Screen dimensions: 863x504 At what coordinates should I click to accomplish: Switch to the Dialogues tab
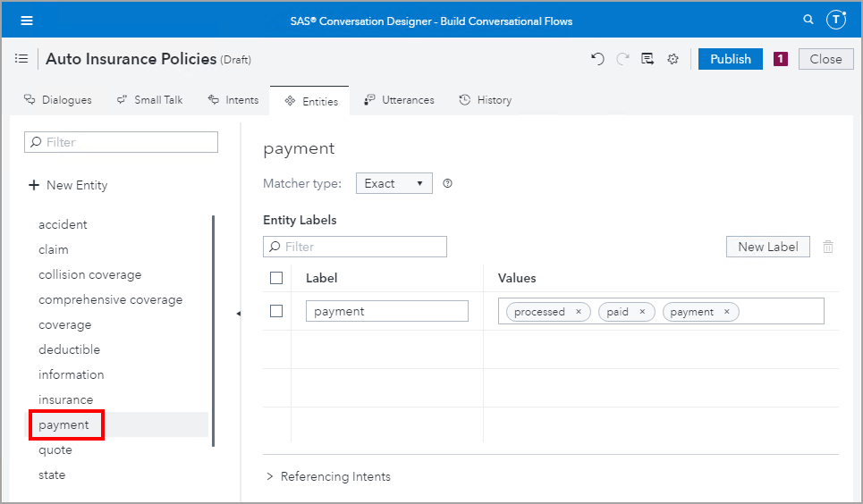58,100
